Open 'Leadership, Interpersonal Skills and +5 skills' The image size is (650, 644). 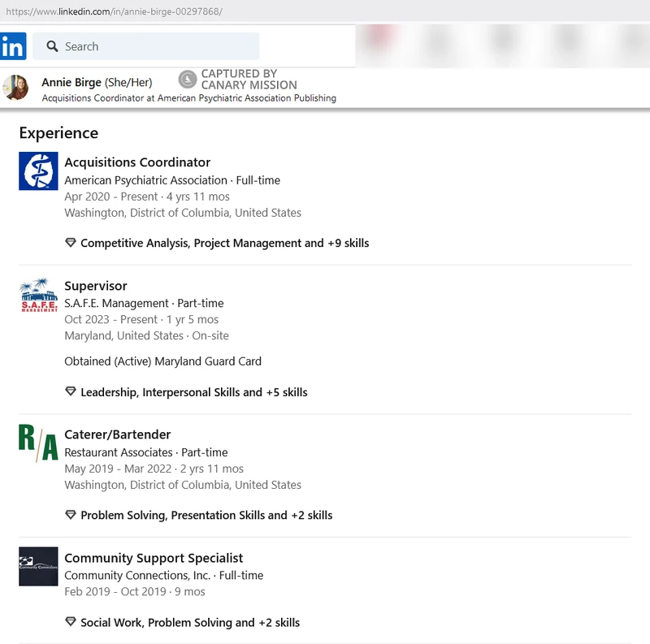194,392
